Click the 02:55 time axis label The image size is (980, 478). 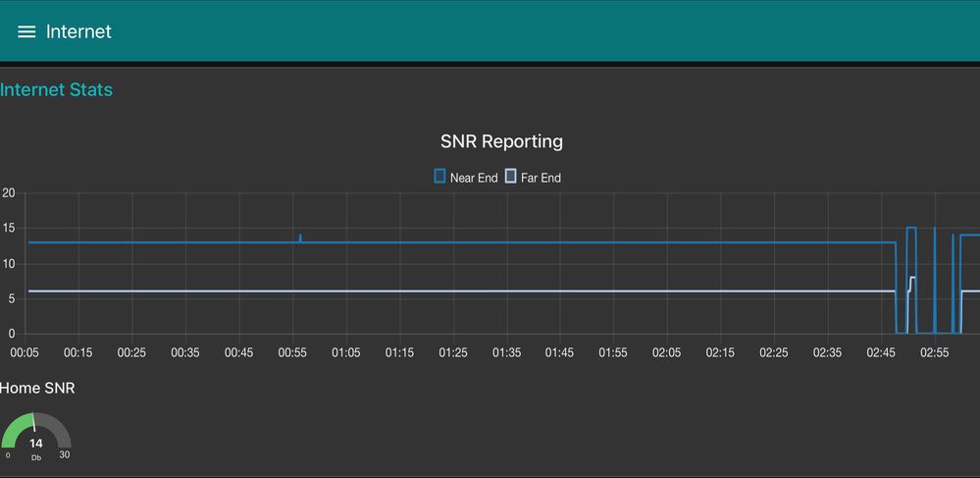pyautogui.click(x=934, y=352)
